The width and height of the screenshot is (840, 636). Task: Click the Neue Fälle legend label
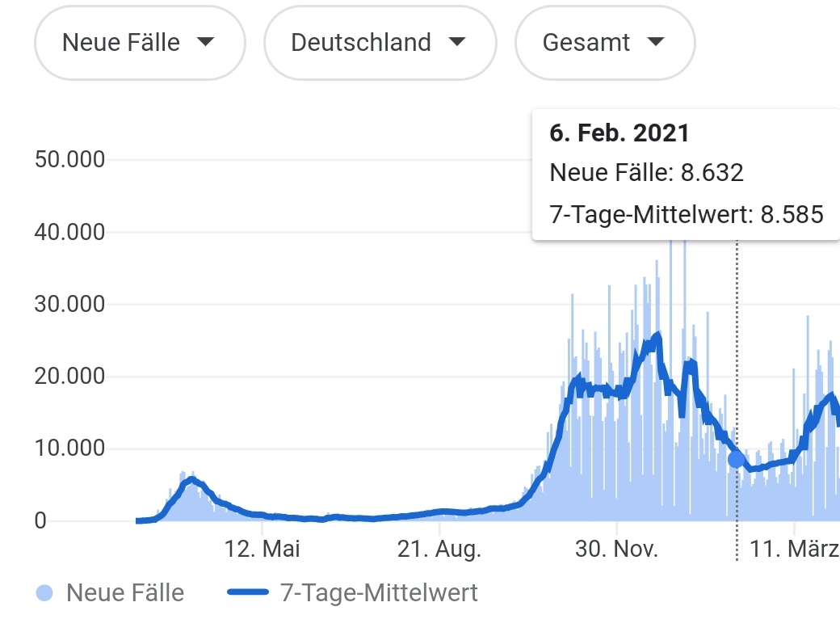click(x=125, y=593)
